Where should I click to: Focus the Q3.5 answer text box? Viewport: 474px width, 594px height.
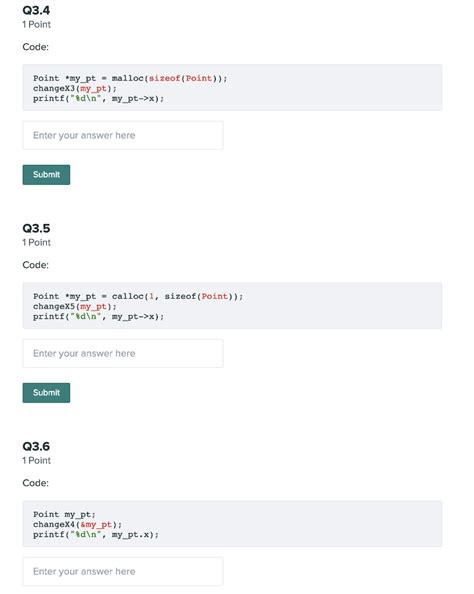pyautogui.click(x=123, y=353)
